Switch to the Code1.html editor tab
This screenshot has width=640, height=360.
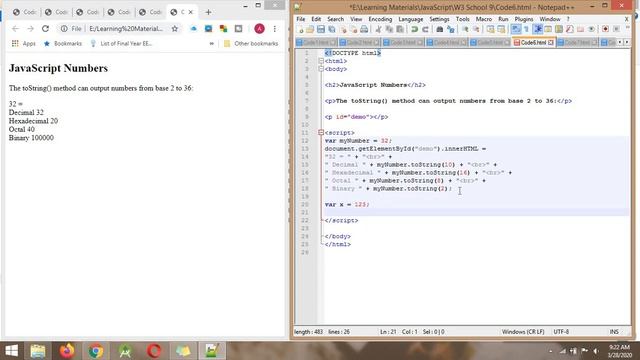(316, 42)
